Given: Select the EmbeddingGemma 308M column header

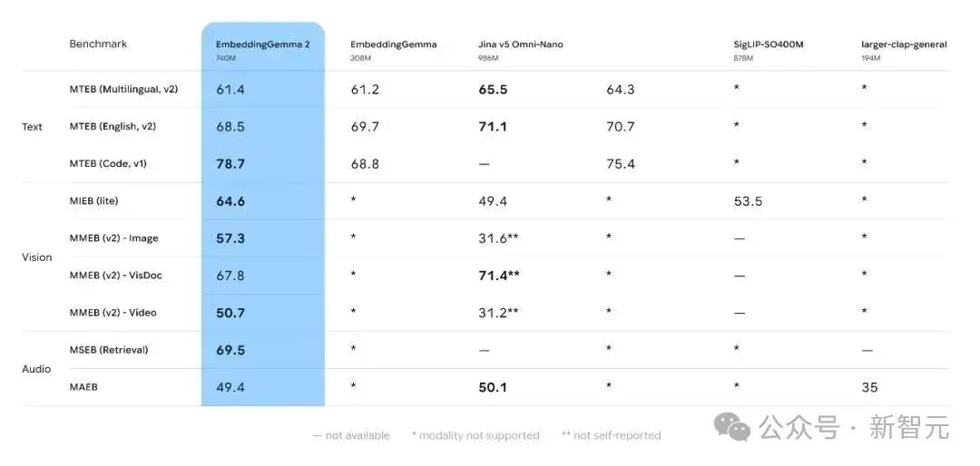Looking at the screenshot, I should 394,49.
